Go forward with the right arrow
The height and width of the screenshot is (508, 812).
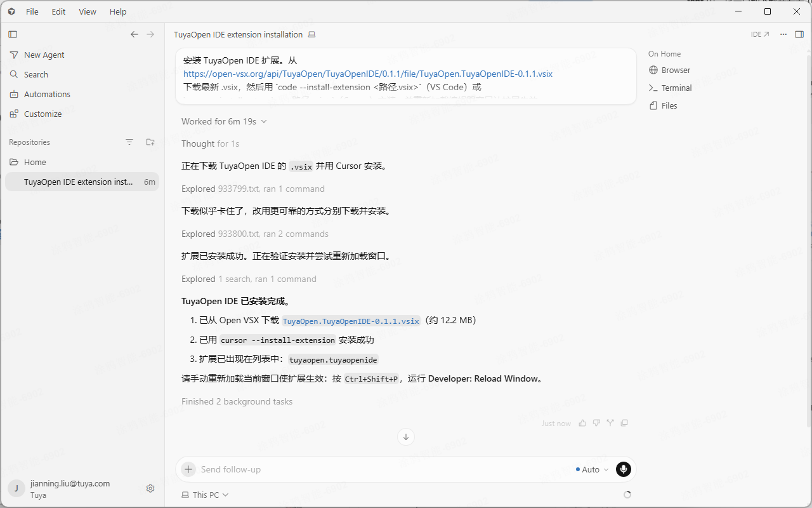pos(150,34)
